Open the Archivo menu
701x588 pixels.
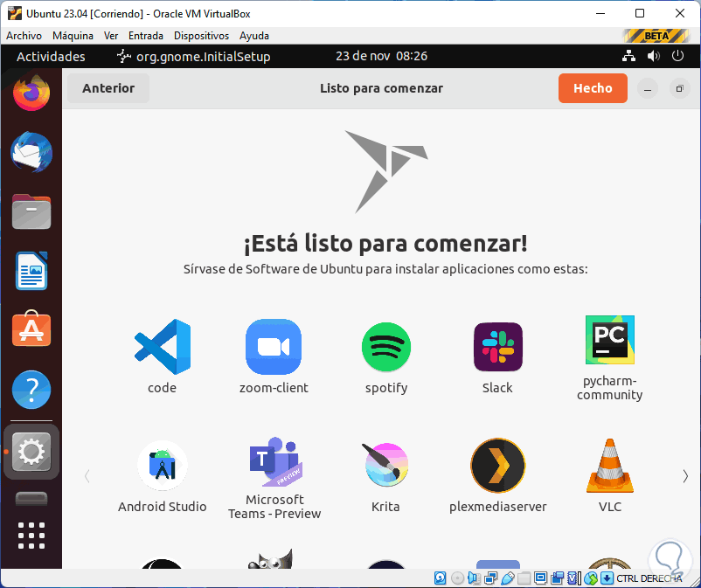pos(24,36)
